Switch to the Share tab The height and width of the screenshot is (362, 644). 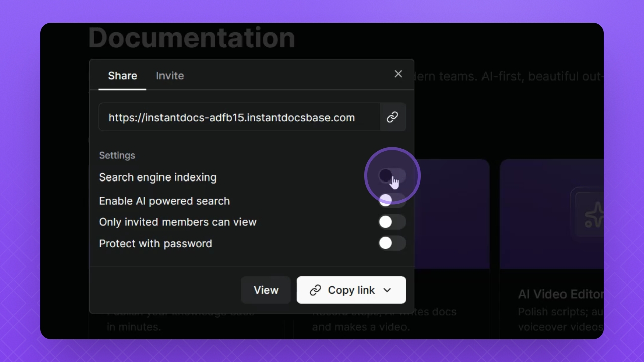[122, 76]
